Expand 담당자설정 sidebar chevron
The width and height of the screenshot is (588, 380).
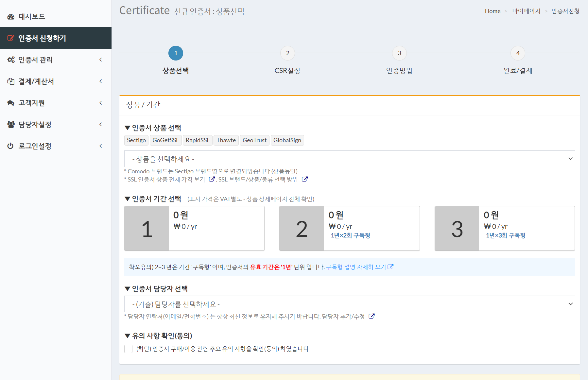point(101,124)
